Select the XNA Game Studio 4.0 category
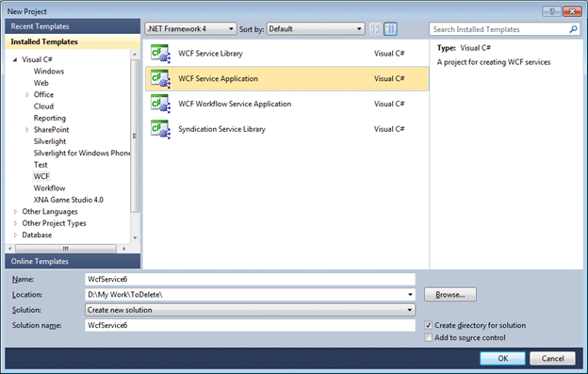The width and height of the screenshot is (588, 374). [68, 200]
